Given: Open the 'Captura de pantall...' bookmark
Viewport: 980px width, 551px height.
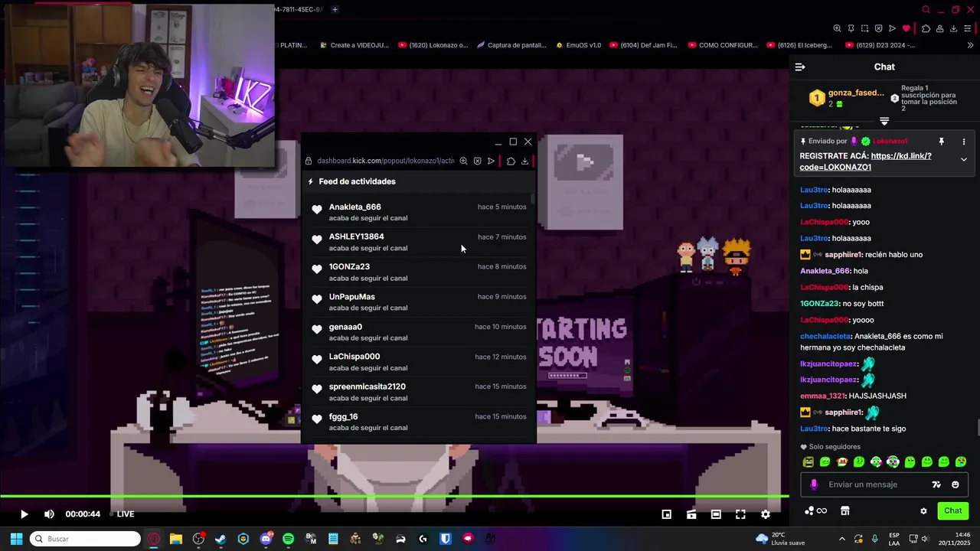Looking at the screenshot, I should (x=511, y=45).
